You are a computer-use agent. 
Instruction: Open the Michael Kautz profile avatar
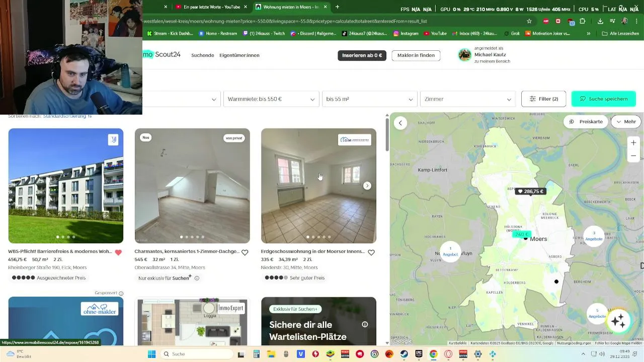coord(465,55)
